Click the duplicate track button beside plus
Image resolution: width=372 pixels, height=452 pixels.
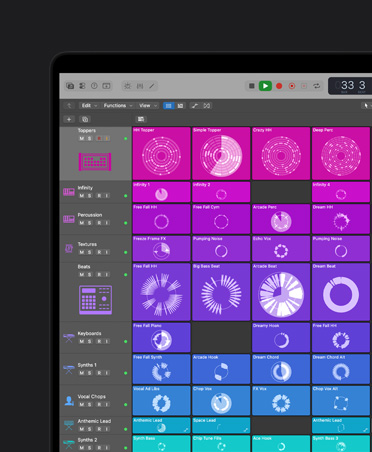point(85,119)
